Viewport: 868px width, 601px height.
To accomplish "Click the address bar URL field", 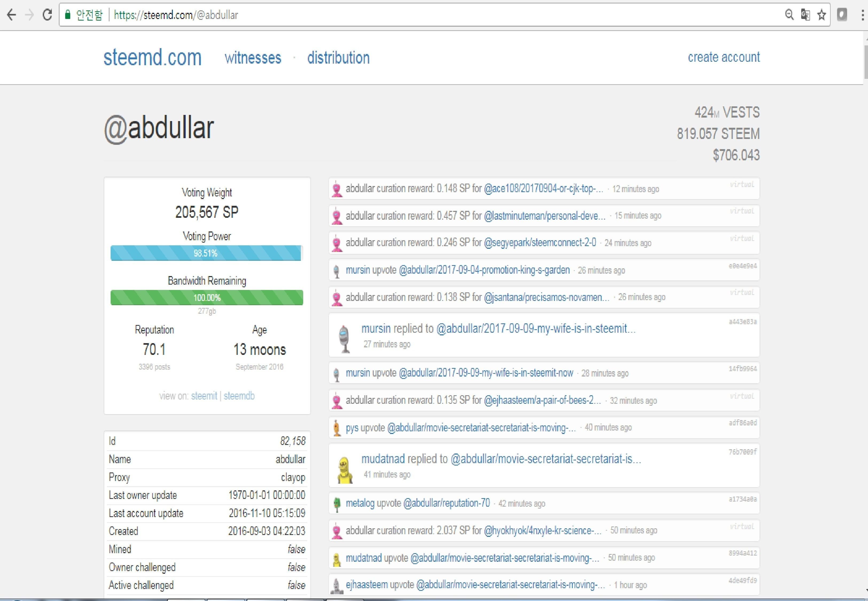I will (414, 15).
